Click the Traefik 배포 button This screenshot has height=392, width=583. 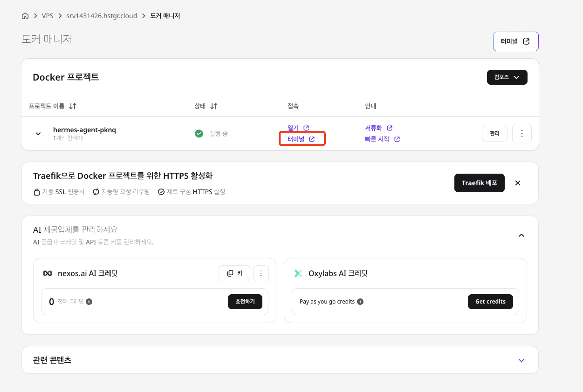click(480, 183)
